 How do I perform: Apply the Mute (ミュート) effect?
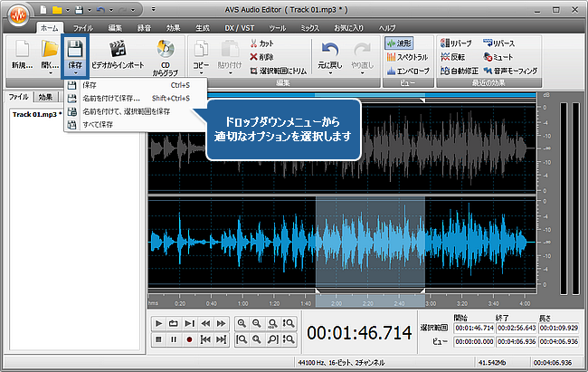[498, 57]
